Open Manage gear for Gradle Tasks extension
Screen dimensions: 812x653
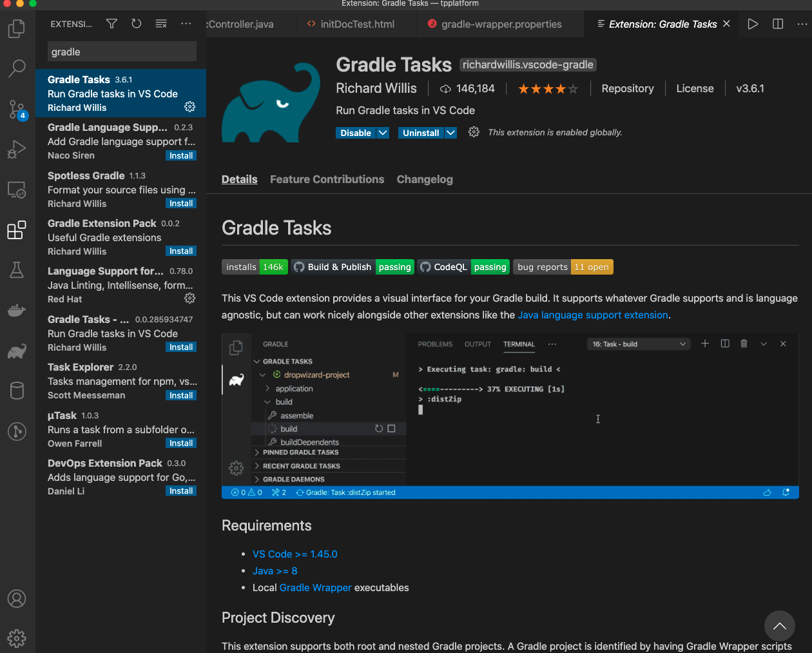point(189,107)
